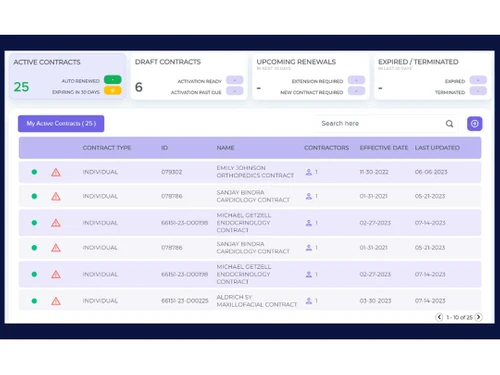Click effective date 11-30-2022
Image resolution: width=500 pixels, height=375 pixels.
tap(374, 172)
